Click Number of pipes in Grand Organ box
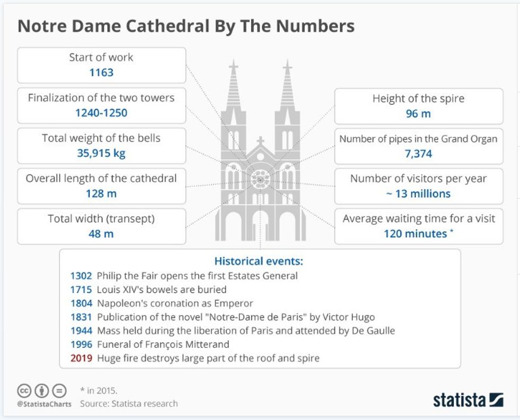Viewport: 520px width, 420px height. (x=419, y=146)
